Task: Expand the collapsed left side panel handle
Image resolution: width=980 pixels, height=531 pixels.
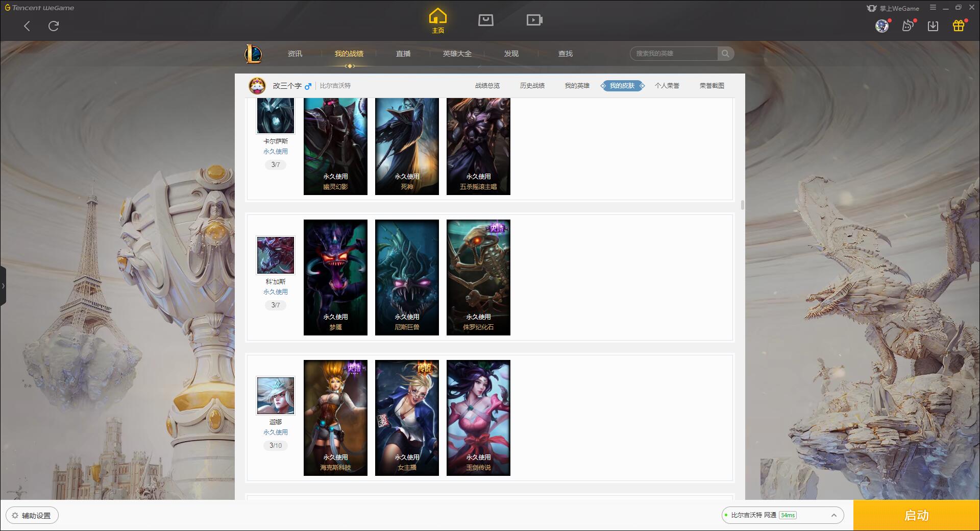Action: pyautogui.click(x=3, y=286)
